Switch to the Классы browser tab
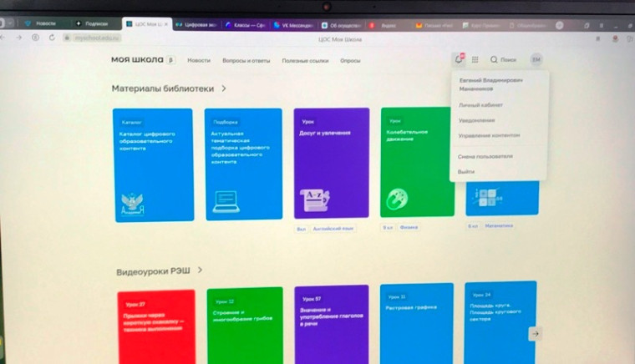 coord(245,25)
